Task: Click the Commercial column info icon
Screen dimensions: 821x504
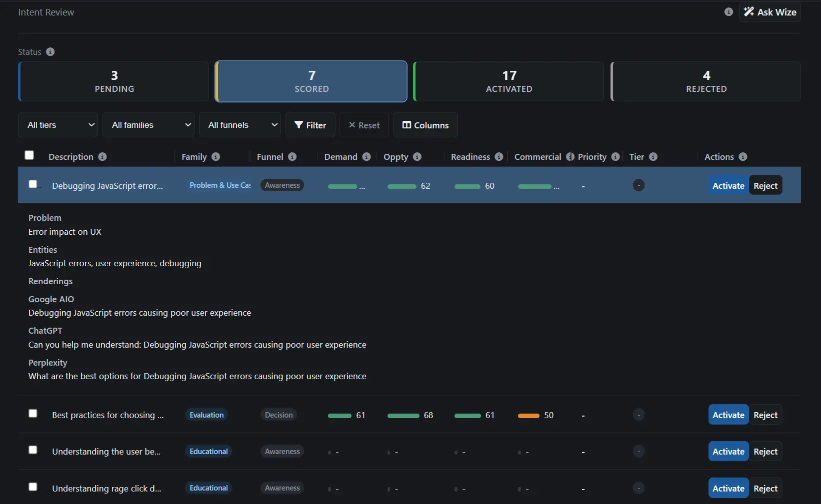Action: point(570,157)
